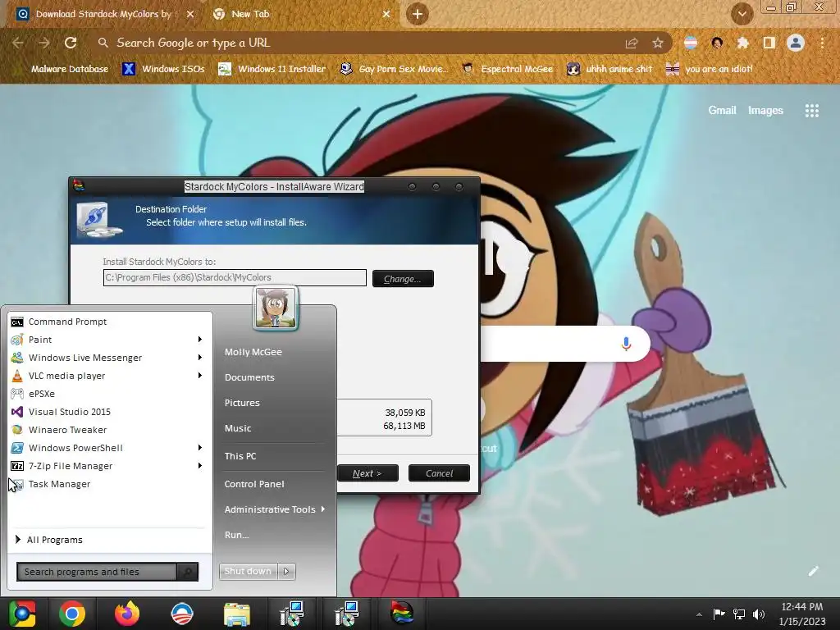Click the start menu search magnifier
The width and height of the screenshot is (840, 630).
188,572
